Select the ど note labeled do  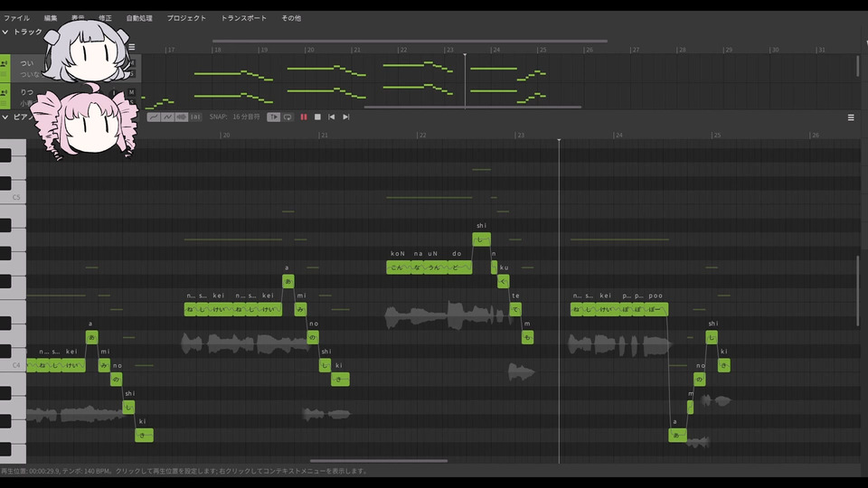460,267
